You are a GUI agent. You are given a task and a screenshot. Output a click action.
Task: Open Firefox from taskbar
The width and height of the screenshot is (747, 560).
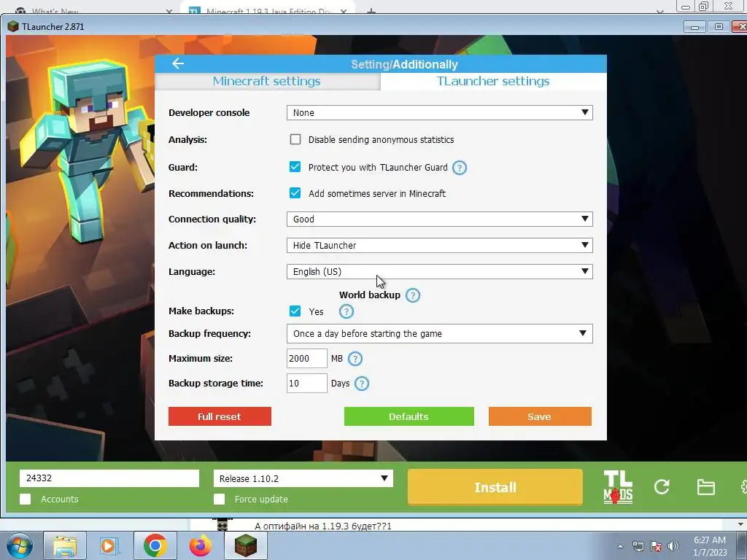tap(200, 545)
